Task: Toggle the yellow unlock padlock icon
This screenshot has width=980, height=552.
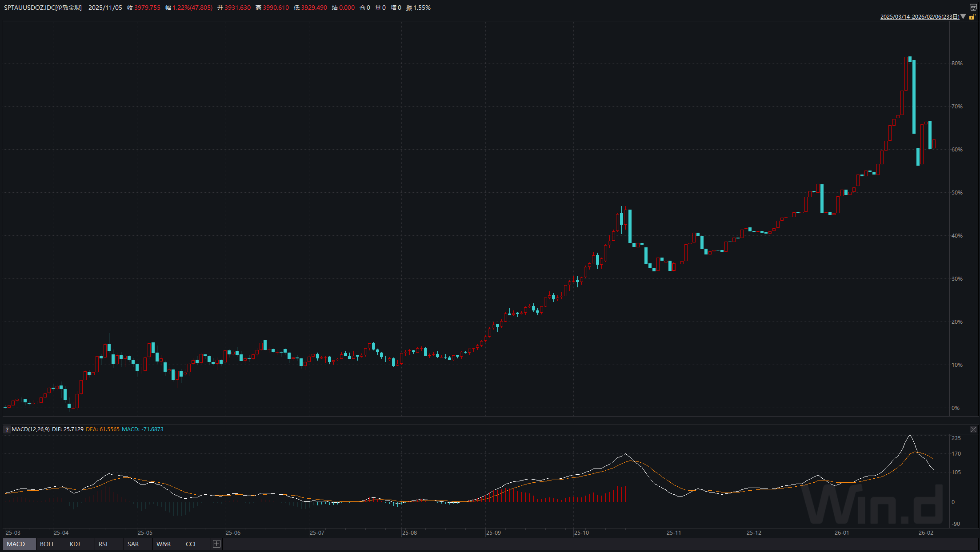Action: (x=972, y=17)
